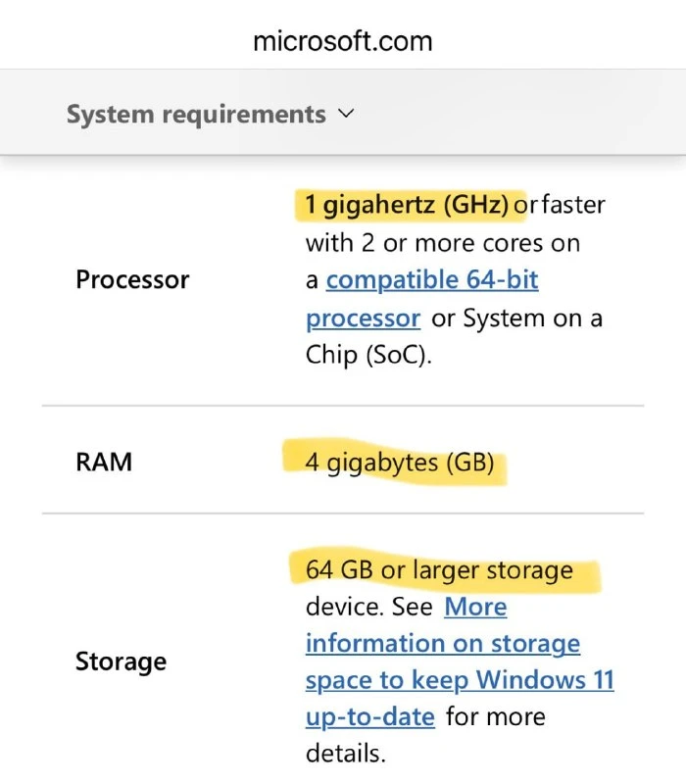The height and width of the screenshot is (784, 686).
Task: Click the "details." word under Storage
Action: [x=346, y=753]
